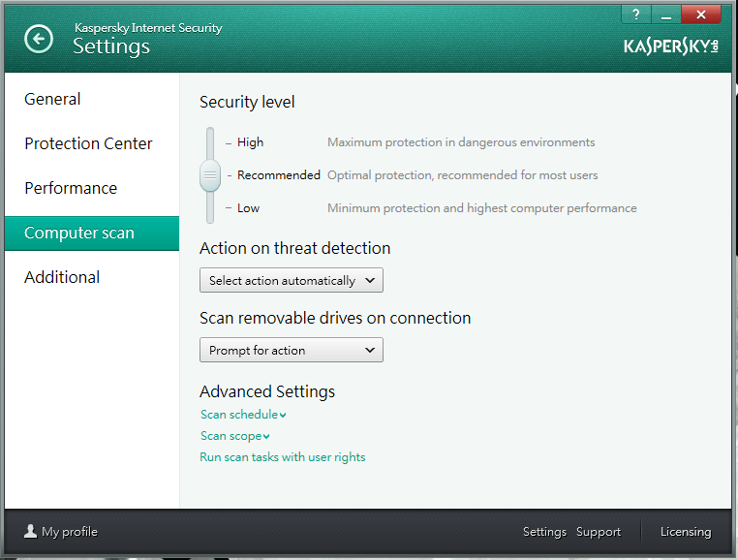Click the security level slider handle
Image resolution: width=738 pixels, height=560 pixels.
click(x=210, y=175)
